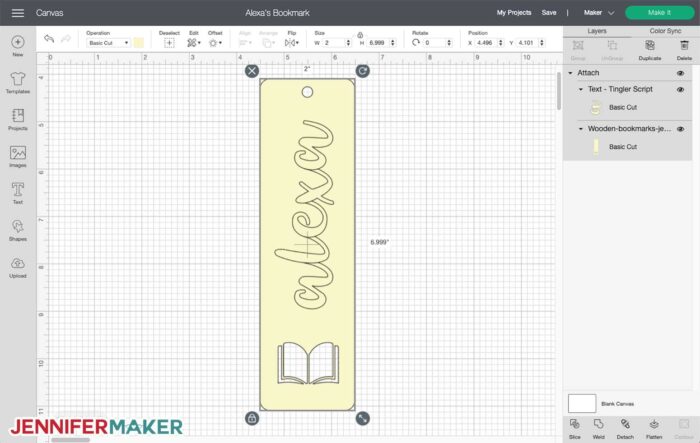Hide the Text - Tingler Script layer

click(680, 89)
